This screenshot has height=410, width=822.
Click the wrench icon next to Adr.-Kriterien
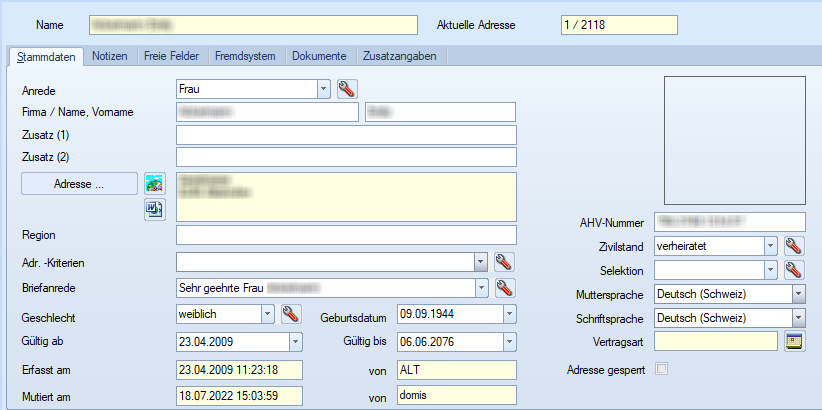tap(505, 261)
